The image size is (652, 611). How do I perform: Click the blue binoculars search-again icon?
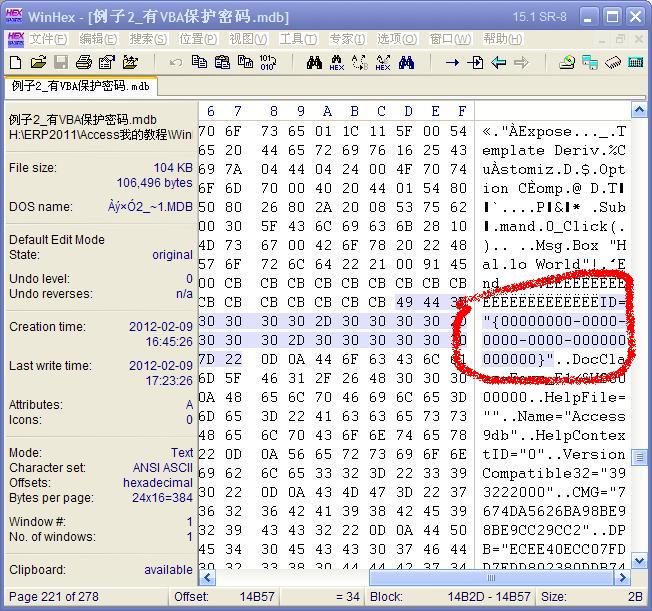(406, 63)
